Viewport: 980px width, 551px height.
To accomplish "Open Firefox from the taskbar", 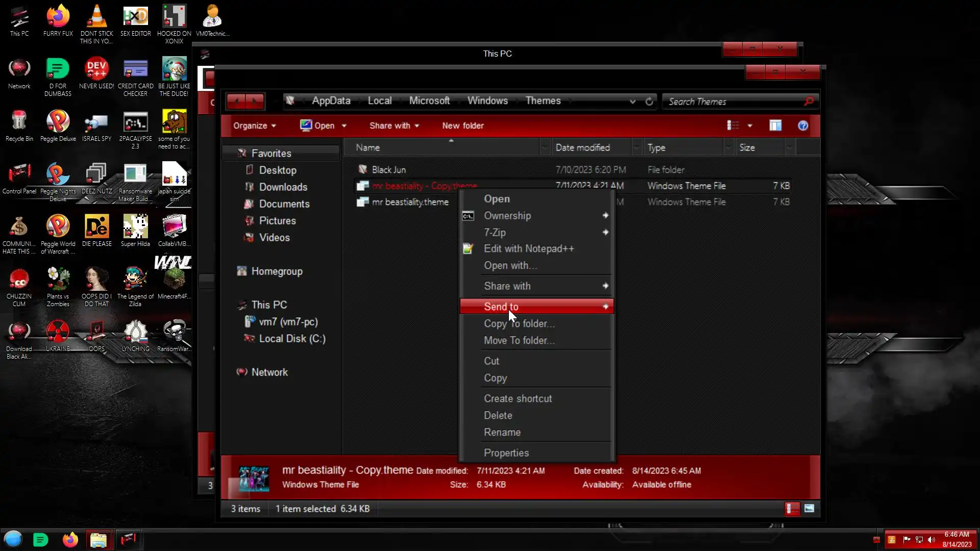I will point(70,539).
